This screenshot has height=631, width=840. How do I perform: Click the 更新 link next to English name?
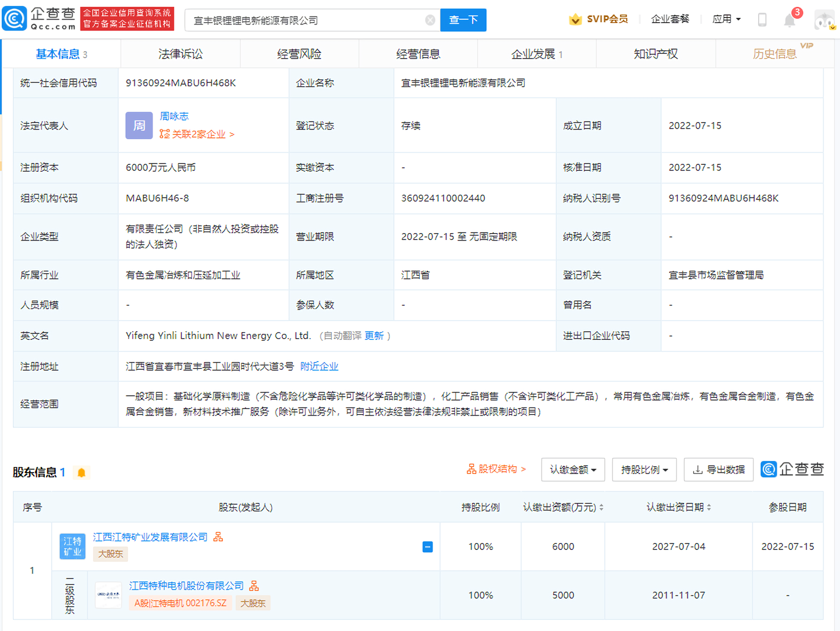click(x=374, y=336)
